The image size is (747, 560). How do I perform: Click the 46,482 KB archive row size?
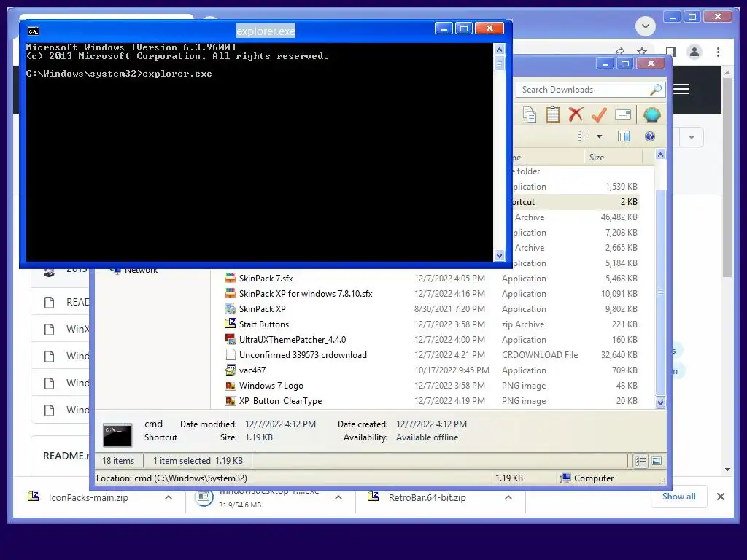click(x=619, y=217)
